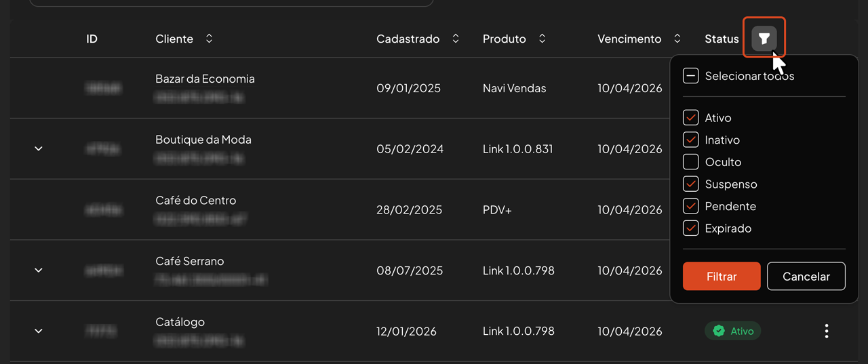
Task: Sort by Cadastrado column arrows
Action: 456,39
